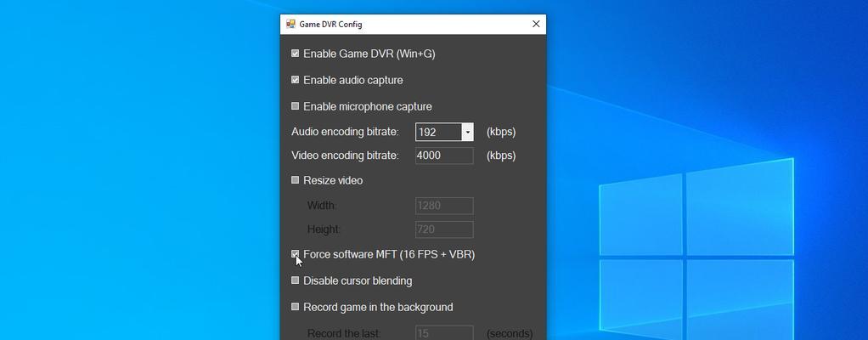This screenshot has width=868, height=340.
Task: Click the (kbps) label beside audio bitrate
Action: pyautogui.click(x=501, y=132)
